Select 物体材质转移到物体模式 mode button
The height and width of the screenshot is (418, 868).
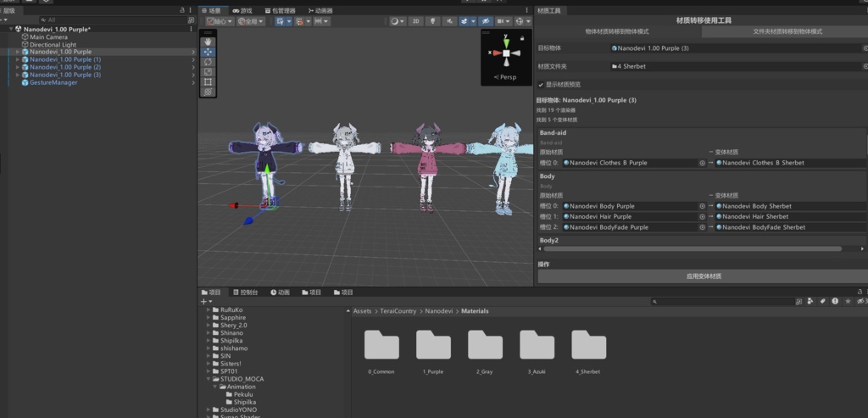point(617,31)
